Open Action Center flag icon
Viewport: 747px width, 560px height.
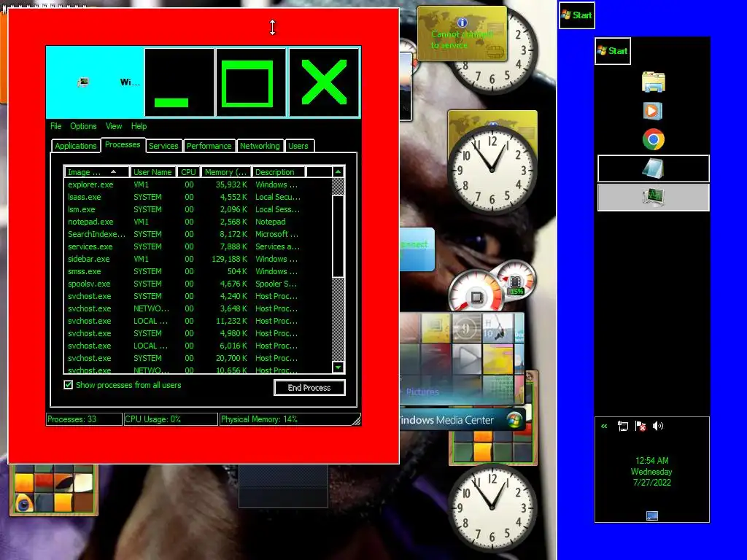point(640,426)
